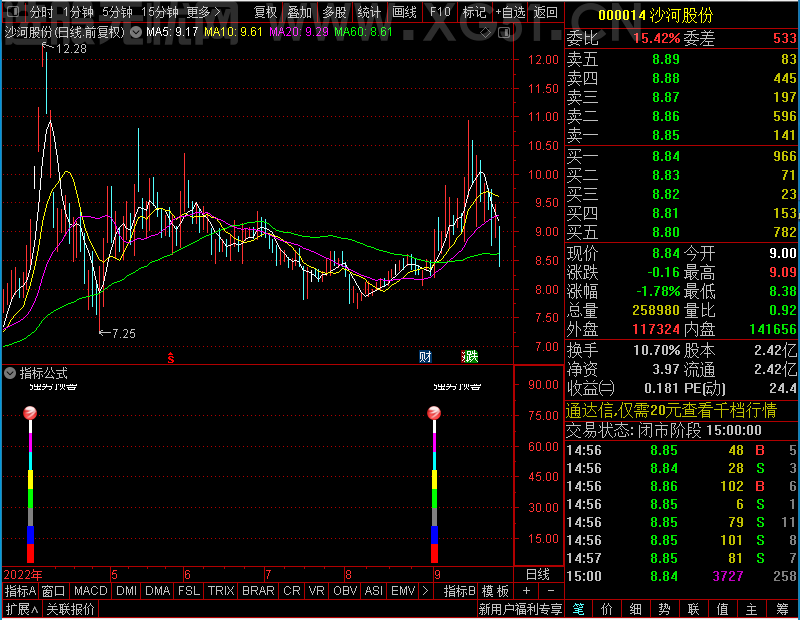800x620 pixels.
Task: Switch indicator to FSL
Action: [x=189, y=591]
